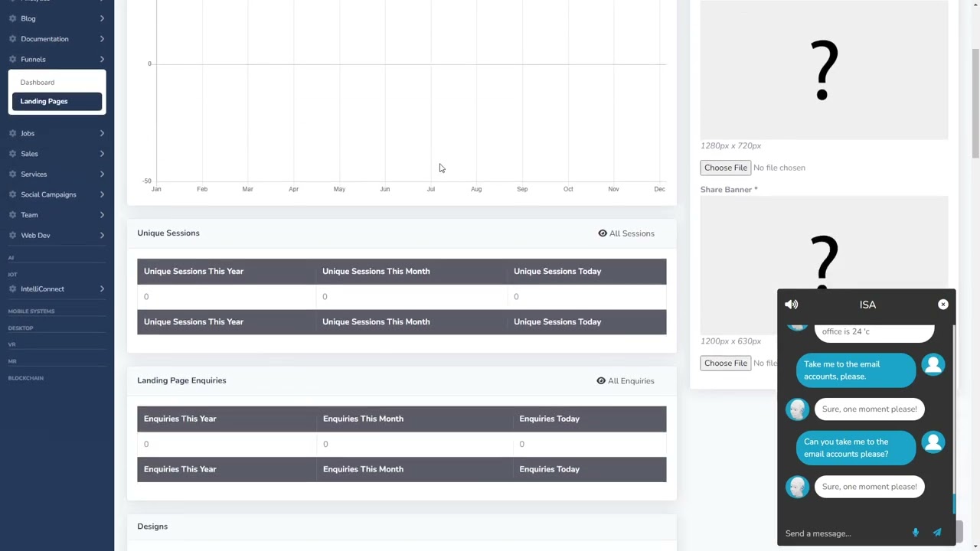The image size is (980, 551).
Task: Click the Blog gear icon in sidebar
Action: (x=12, y=18)
